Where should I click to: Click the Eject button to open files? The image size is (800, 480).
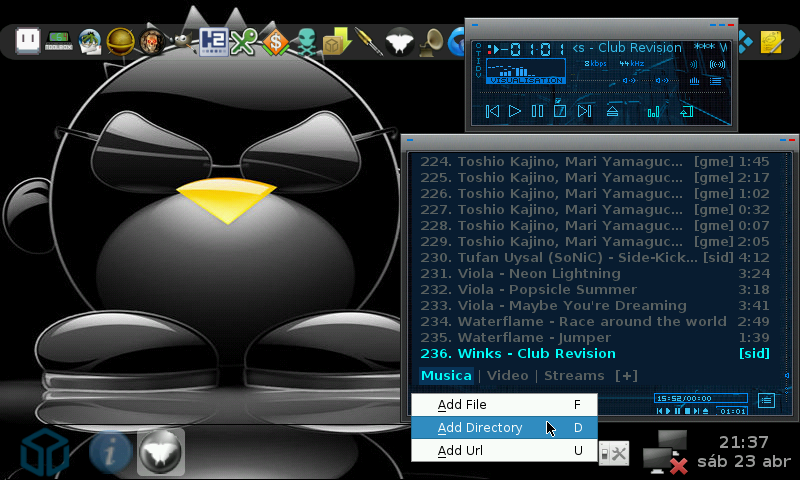(x=612, y=111)
